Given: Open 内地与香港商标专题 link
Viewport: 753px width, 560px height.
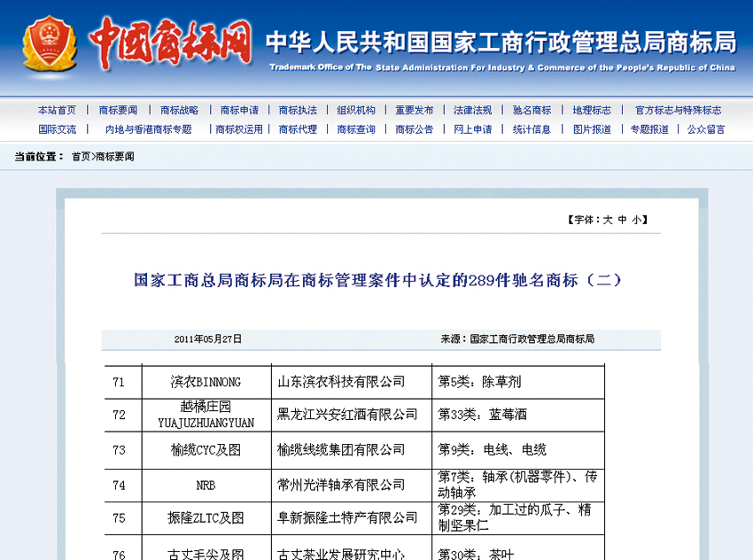Looking at the screenshot, I should pyautogui.click(x=149, y=129).
